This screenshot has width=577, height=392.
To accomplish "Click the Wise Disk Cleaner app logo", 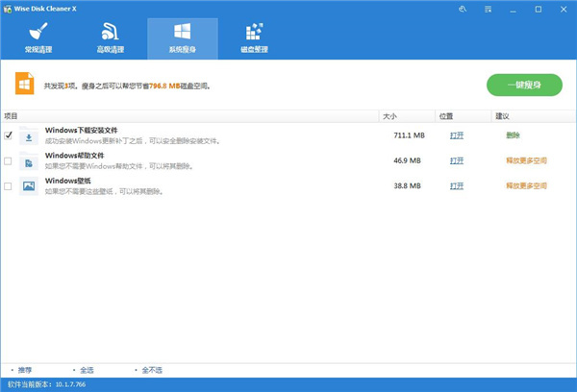I will pos(8,9).
